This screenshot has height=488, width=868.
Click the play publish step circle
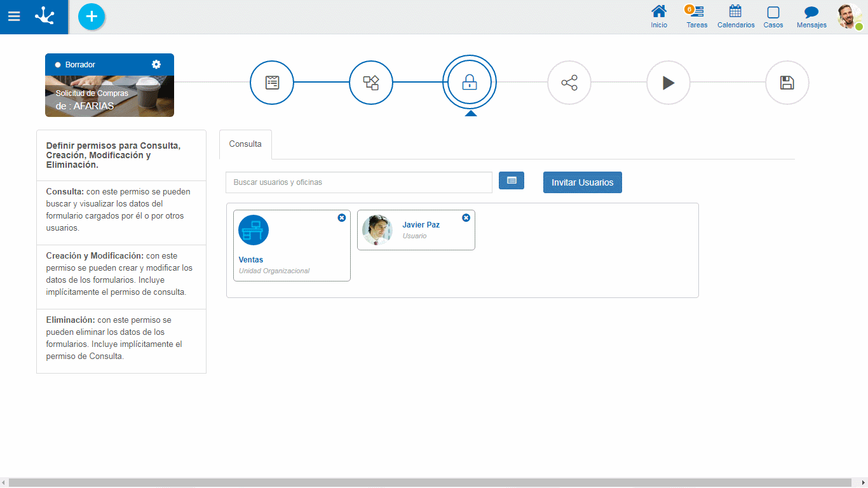[x=668, y=83]
